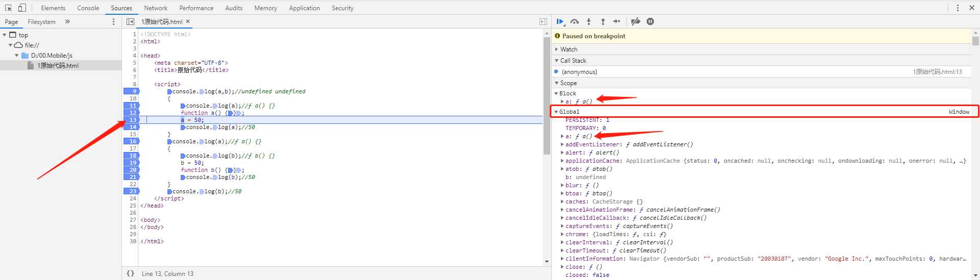This screenshot has width=980, height=280.
Task: Toggle pause on exceptions
Action: [650, 21]
